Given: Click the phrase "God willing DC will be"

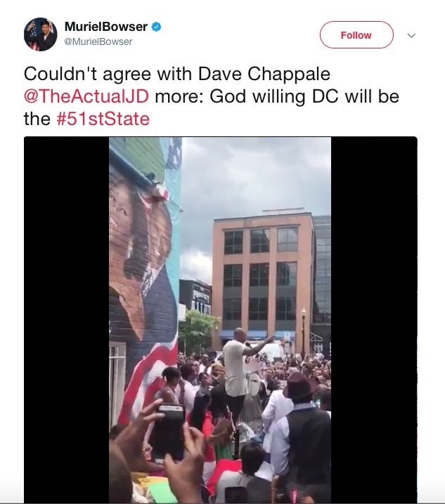Looking at the screenshot, I should tap(304, 96).
